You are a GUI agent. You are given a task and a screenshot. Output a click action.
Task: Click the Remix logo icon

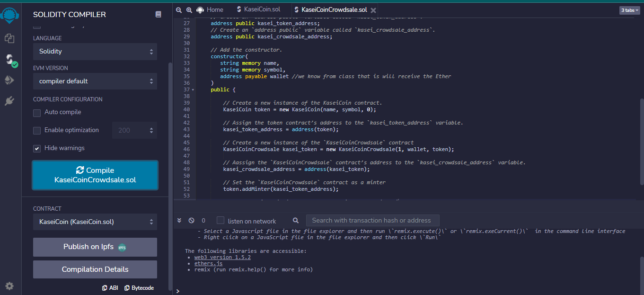(9, 16)
